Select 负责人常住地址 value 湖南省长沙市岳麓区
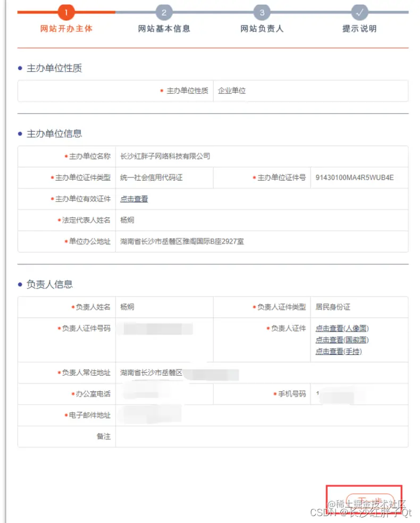This screenshot has height=523, width=420. 151,373
